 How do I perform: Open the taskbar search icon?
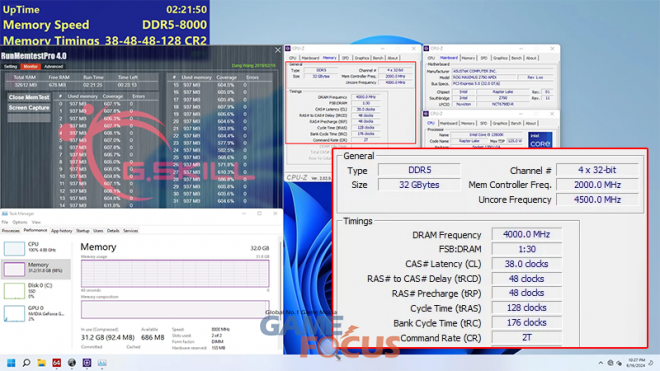point(26,363)
